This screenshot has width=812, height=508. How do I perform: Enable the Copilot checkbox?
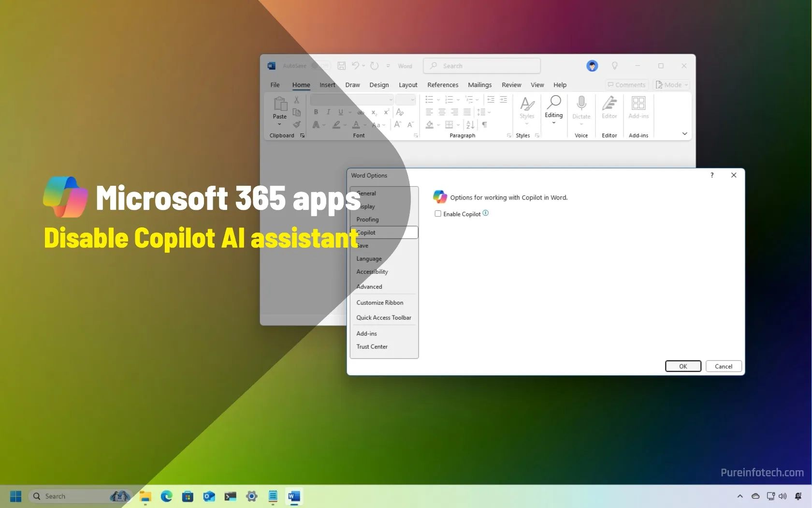tap(437, 213)
